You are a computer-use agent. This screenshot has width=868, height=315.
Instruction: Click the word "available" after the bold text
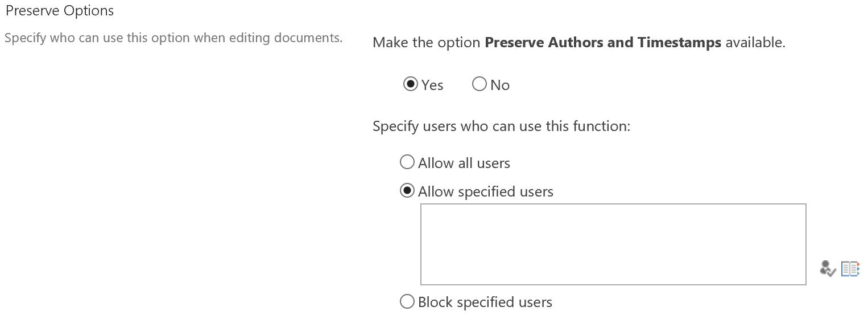pyautogui.click(x=754, y=42)
